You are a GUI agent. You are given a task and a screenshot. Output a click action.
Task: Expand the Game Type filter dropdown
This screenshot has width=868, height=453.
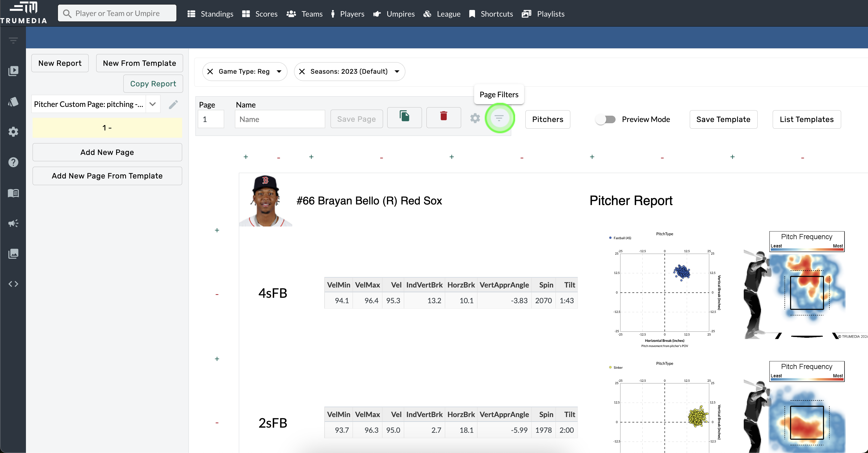(279, 72)
